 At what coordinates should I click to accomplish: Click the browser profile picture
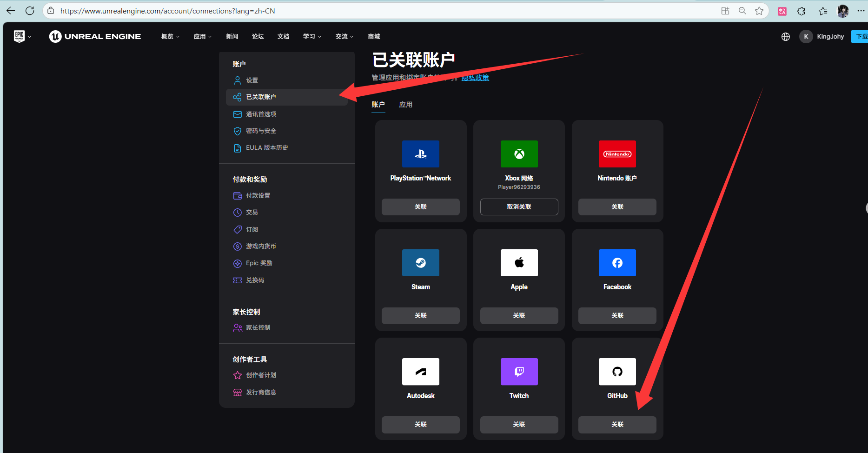coord(843,11)
